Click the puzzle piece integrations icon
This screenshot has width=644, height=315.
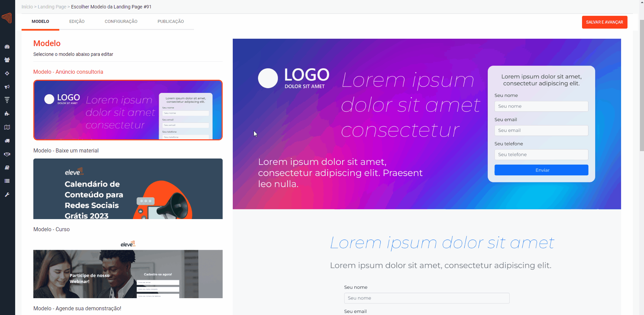7,114
